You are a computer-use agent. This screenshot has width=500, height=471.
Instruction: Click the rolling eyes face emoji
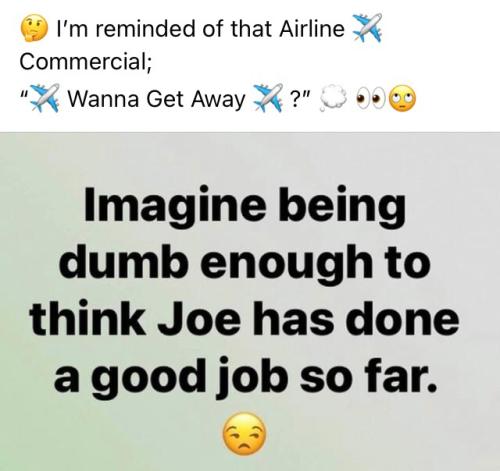(x=402, y=99)
